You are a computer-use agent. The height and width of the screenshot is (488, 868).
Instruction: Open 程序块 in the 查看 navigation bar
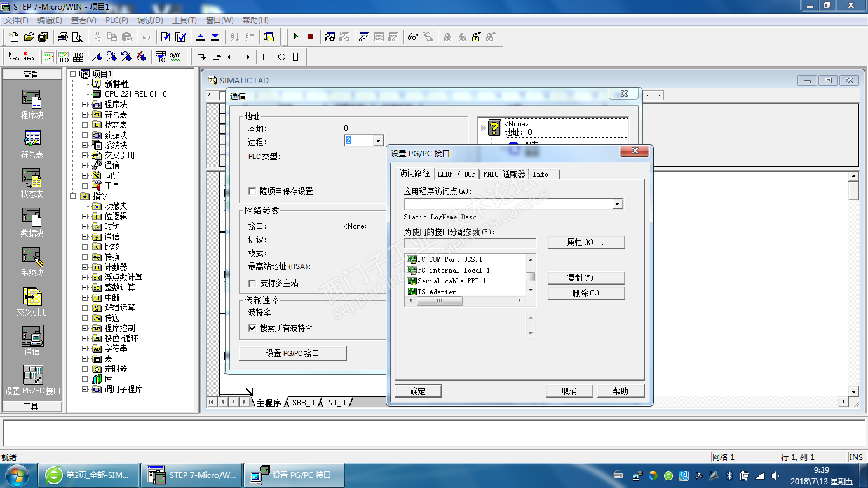click(32, 105)
